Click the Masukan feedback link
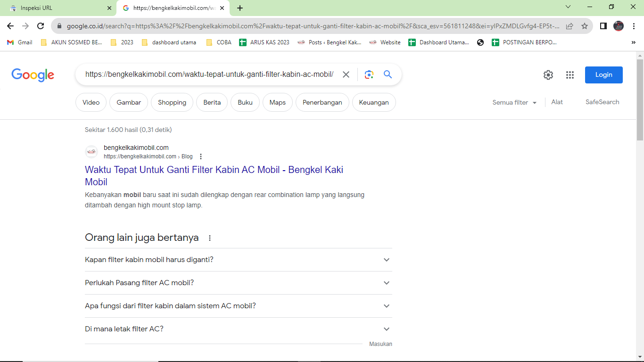The image size is (644, 362). [380, 344]
